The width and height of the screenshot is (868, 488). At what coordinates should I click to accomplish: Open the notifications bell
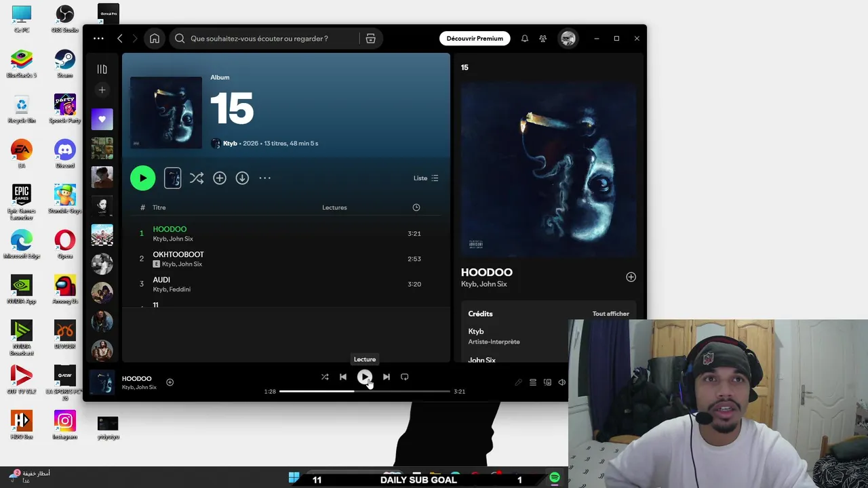(524, 39)
